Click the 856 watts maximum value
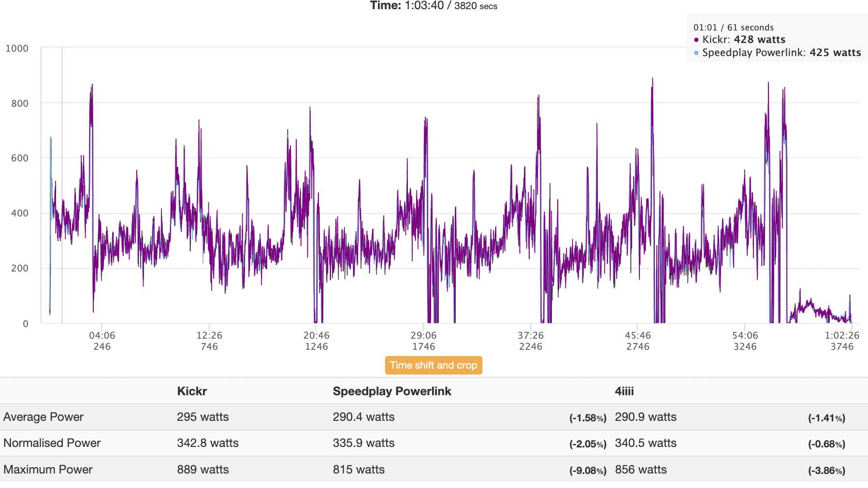Image resolution: width=868 pixels, height=488 pixels. coord(641,470)
